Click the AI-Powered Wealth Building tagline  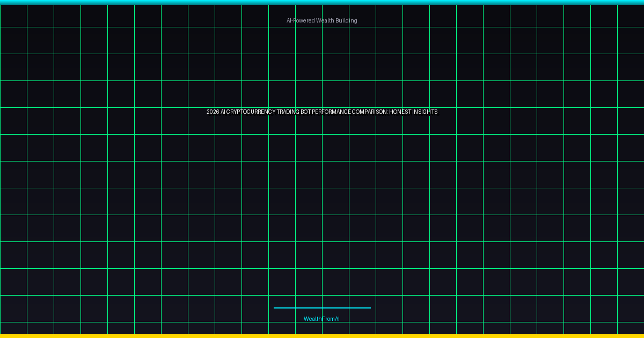click(321, 20)
